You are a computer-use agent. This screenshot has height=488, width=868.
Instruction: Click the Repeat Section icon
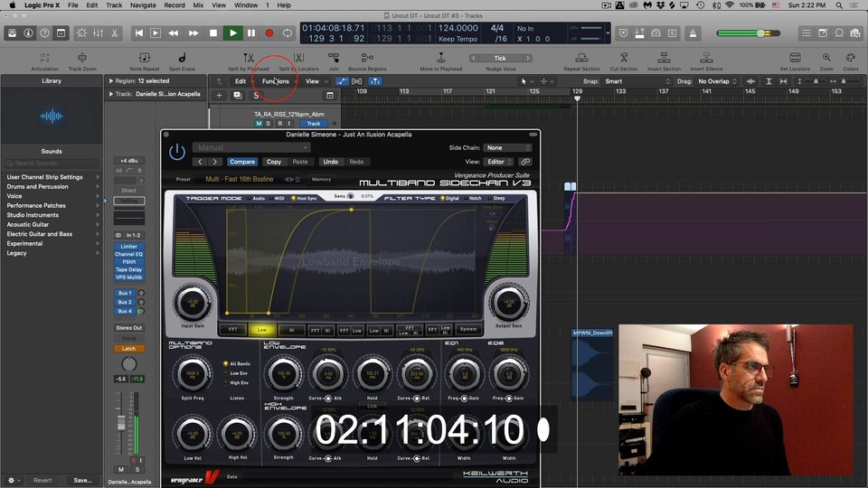click(x=581, y=58)
